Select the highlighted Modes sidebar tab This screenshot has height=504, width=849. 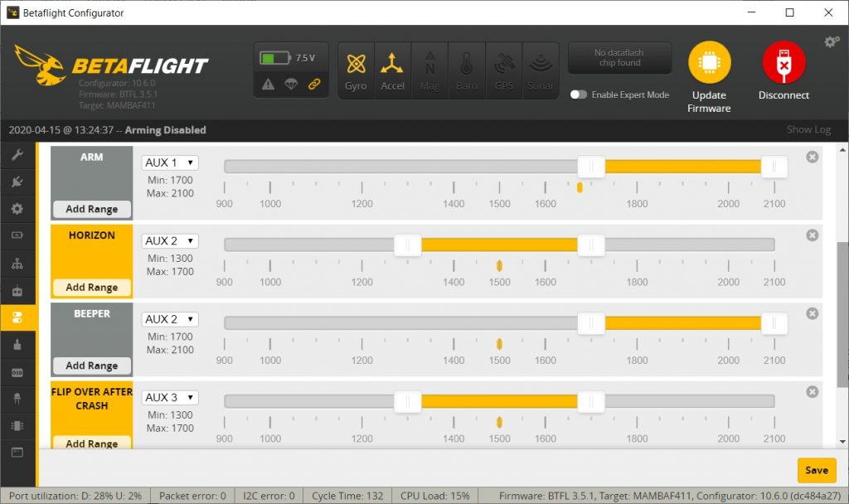[17, 317]
